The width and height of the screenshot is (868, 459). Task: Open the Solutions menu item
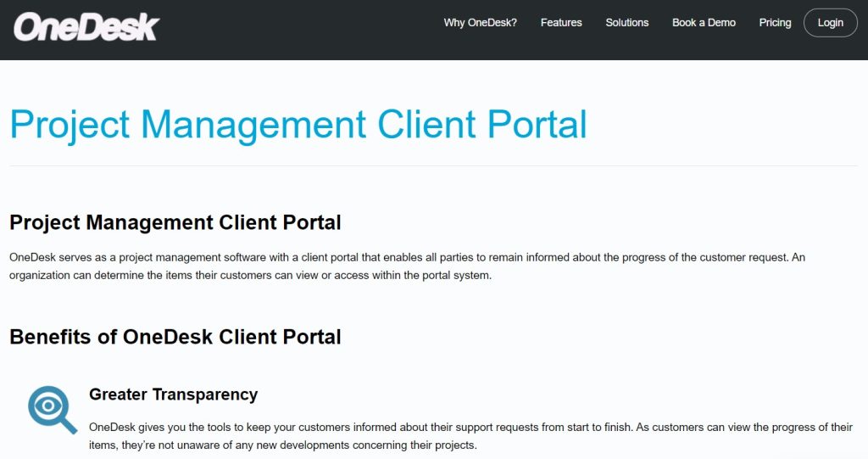pos(626,23)
